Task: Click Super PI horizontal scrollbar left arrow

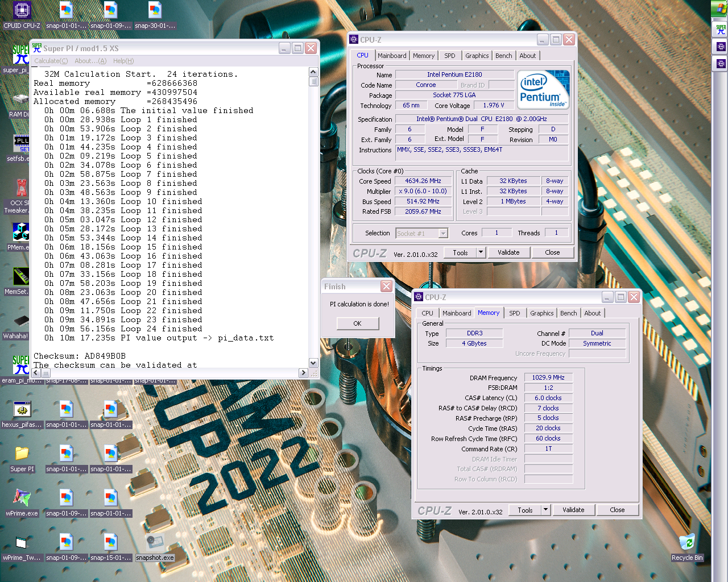Action: point(36,373)
